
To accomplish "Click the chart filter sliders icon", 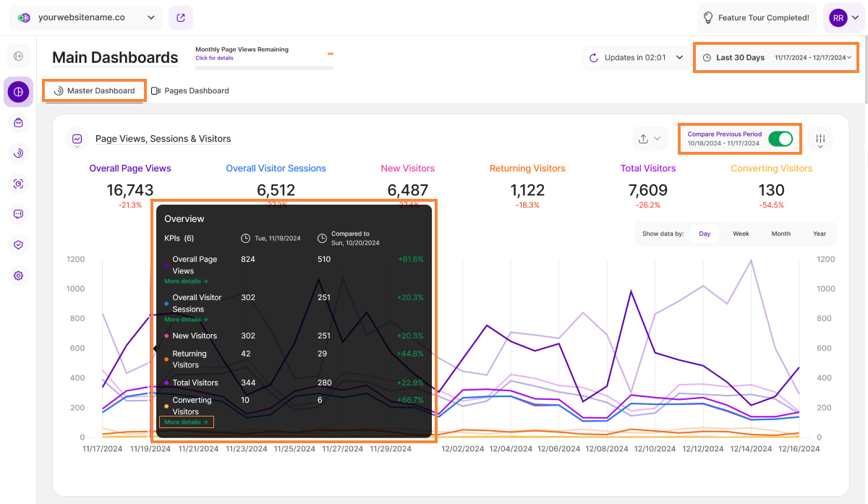I will tap(820, 139).
